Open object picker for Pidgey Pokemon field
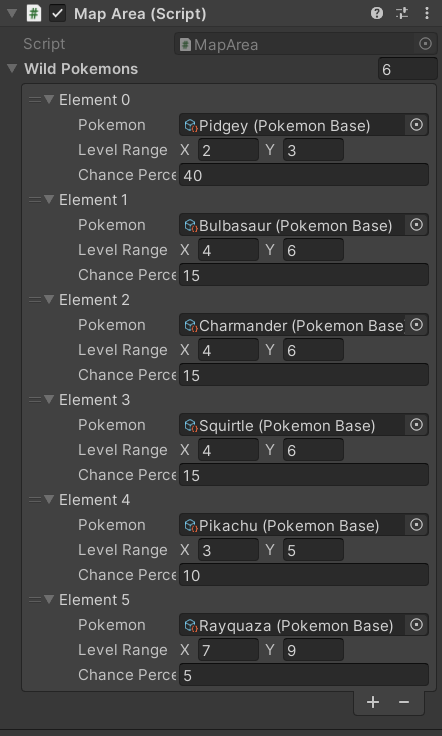 click(x=417, y=125)
